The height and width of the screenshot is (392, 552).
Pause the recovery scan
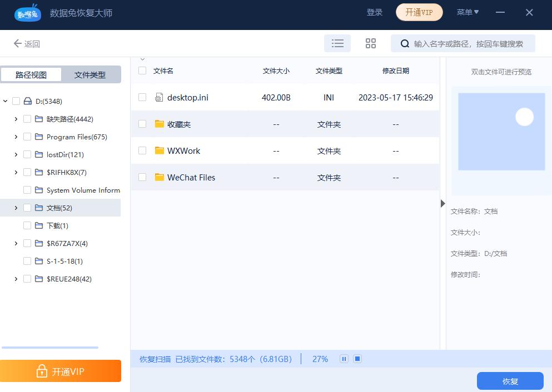click(x=344, y=359)
